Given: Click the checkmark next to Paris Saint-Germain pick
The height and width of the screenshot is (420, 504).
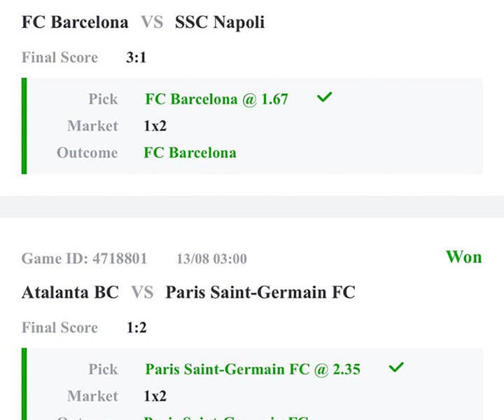Looking at the screenshot, I should (396, 367).
